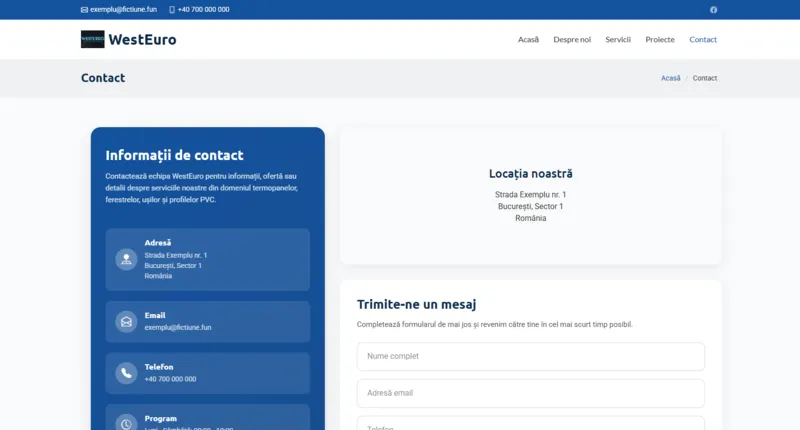Viewport: 800px width, 430px height.
Task: Click the Telefon handset icon
Action: [126, 373]
